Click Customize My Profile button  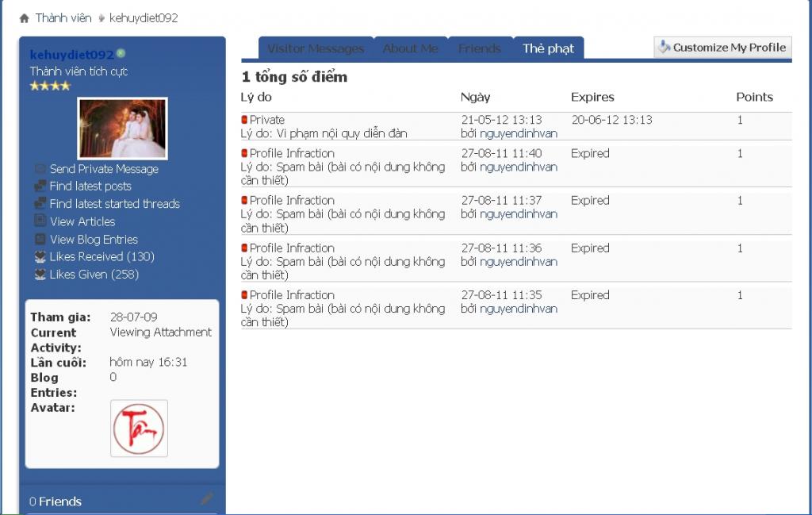[x=722, y=48]
